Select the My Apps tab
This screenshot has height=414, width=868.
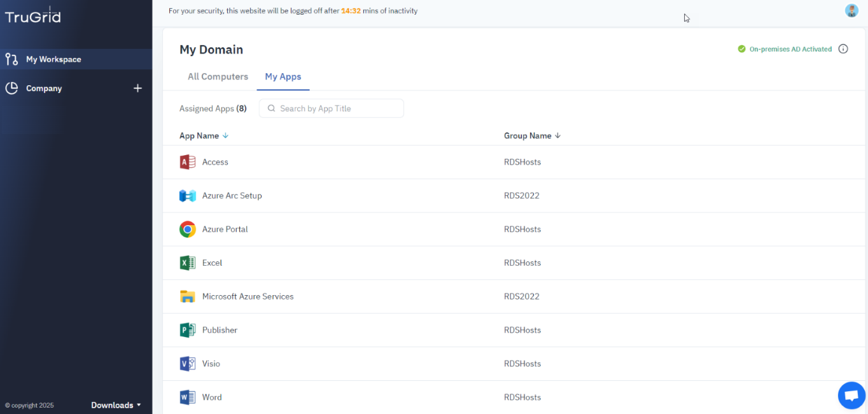[x=283, y=76]
